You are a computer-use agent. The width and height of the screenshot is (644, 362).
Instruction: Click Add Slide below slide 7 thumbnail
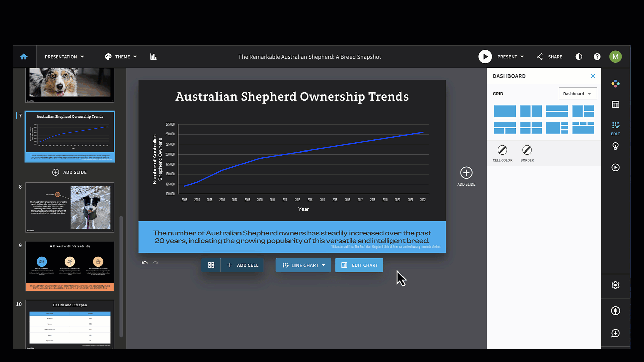click(69, 172)
